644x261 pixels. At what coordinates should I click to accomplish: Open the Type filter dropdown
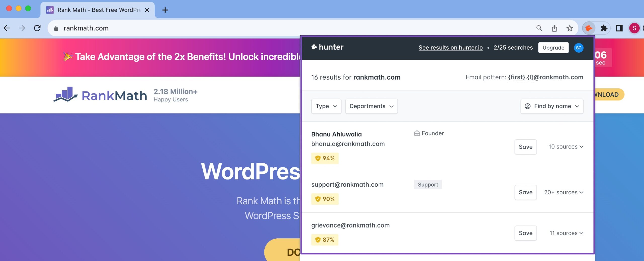point(326,106)
